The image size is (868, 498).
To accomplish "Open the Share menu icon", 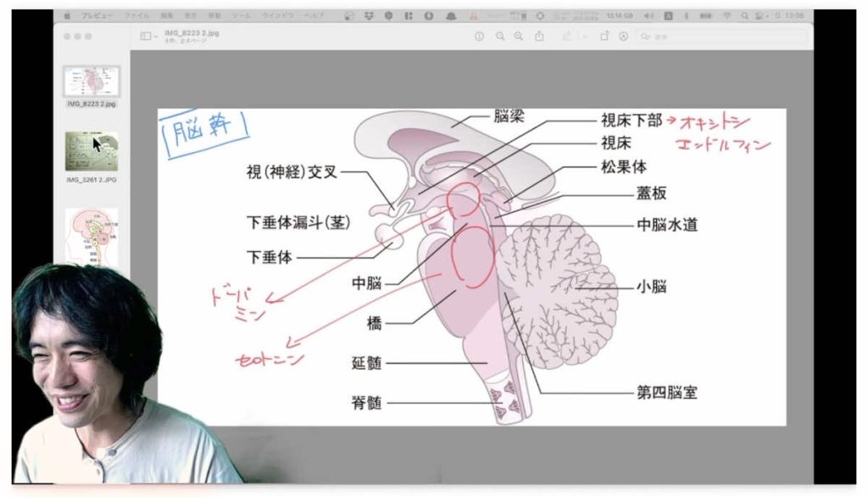I will click(x=538, y=36).
